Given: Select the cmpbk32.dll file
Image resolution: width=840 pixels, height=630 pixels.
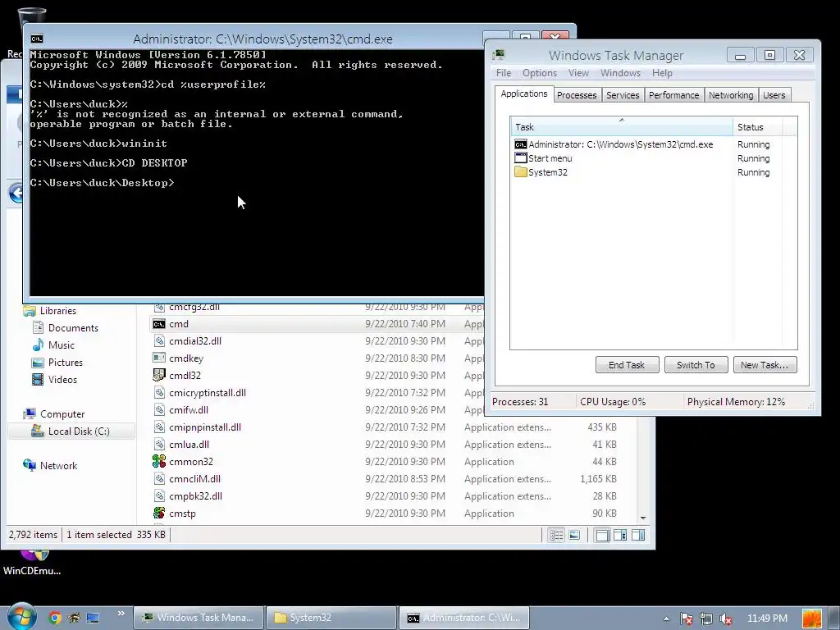Looking at the screenshot, I should point(195,496).
